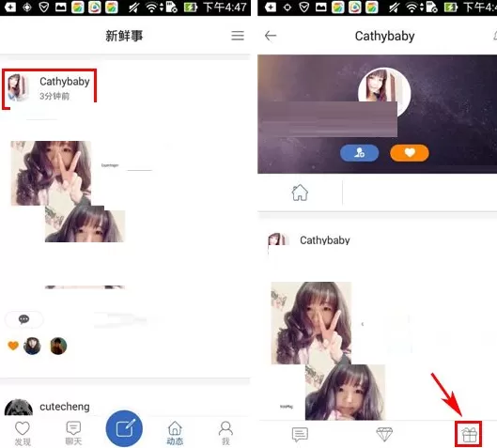Image resolution: width=497 pixels, height=448 pixels.
Task: Open the V-sign selfie on profile page
Action: pyautogui.click(x=311, y=323)
